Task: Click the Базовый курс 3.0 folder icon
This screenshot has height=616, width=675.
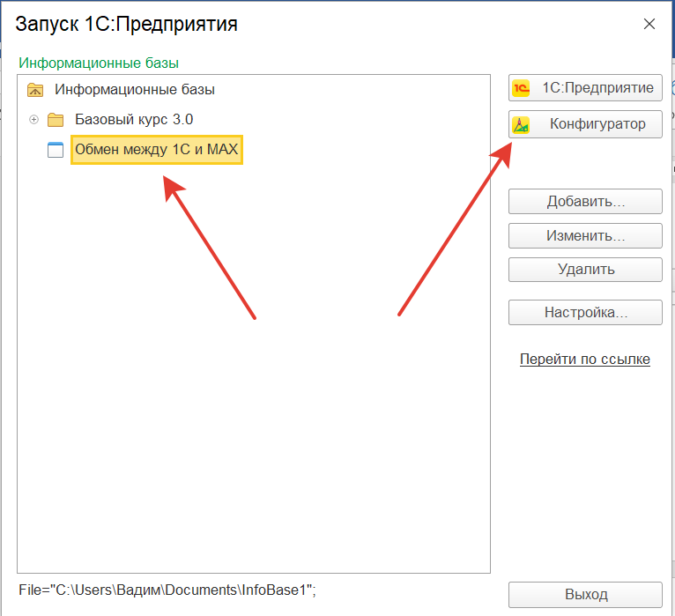Action: pos(56,120)
